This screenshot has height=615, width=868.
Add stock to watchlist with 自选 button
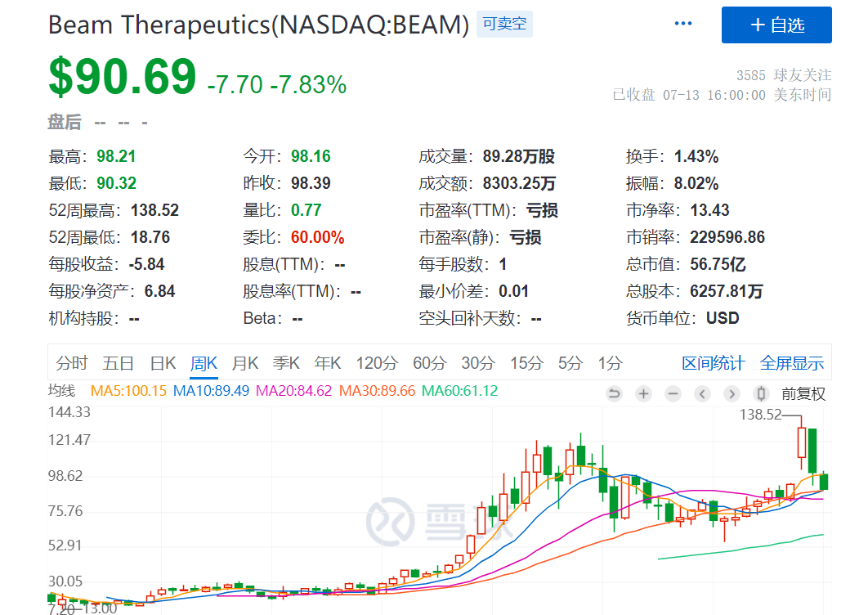pyautogui.click(x=776, y=25)
